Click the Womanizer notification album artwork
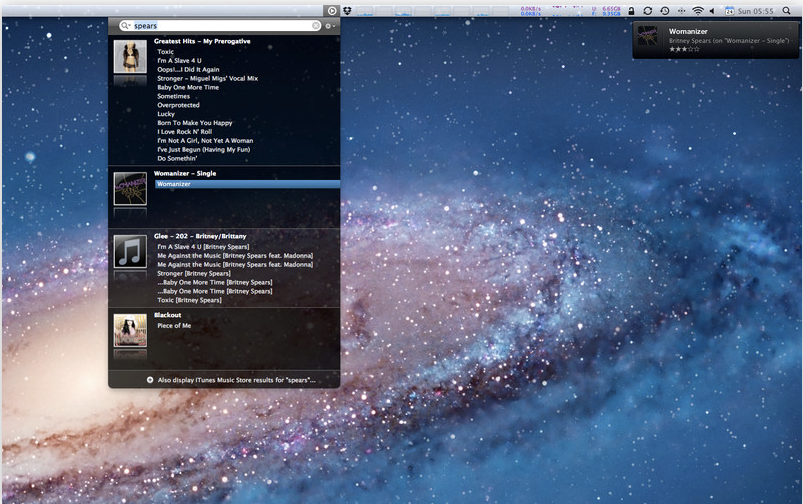Viewport: 803px width, 504px height. point(648,36)
